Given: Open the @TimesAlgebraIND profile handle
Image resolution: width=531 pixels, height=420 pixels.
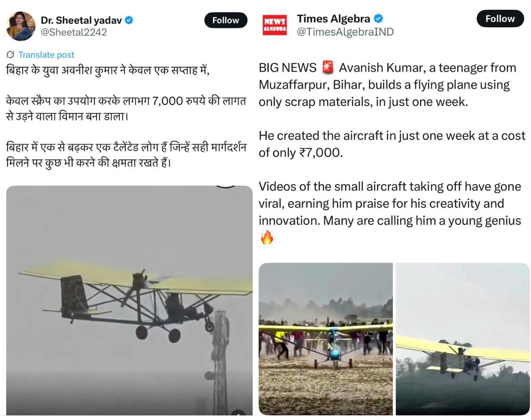Looking at the screenshot, I should [x=347, y=31].
